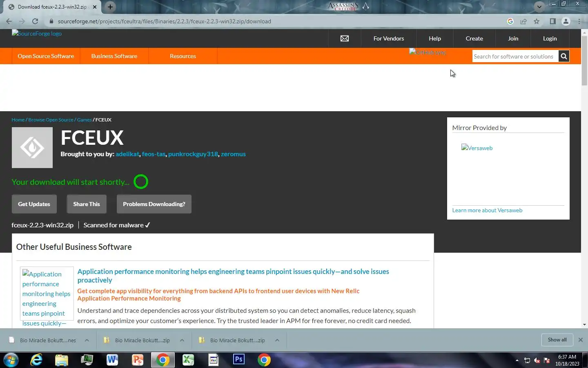
Task: Open the Chrome three-dot menu
Action: click(579, 21)
